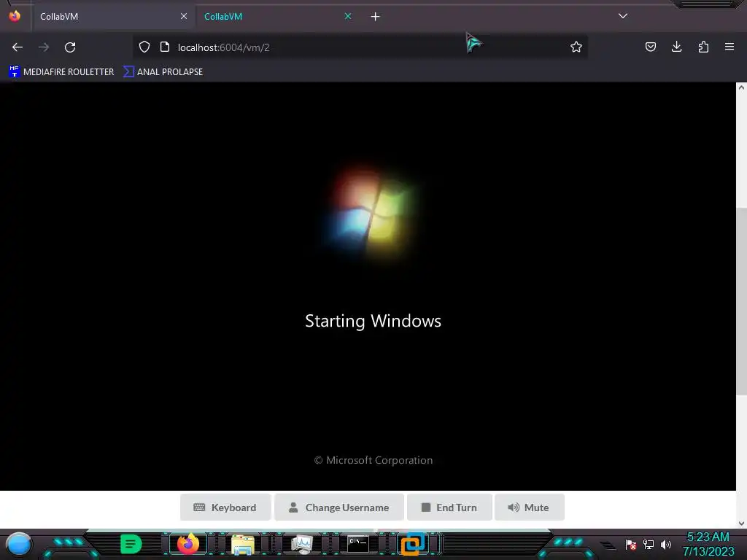The height and width of the screenshot is (560, 747).
Task: Click the scrollbar down arrow
Action: click(x=741, y=524)
